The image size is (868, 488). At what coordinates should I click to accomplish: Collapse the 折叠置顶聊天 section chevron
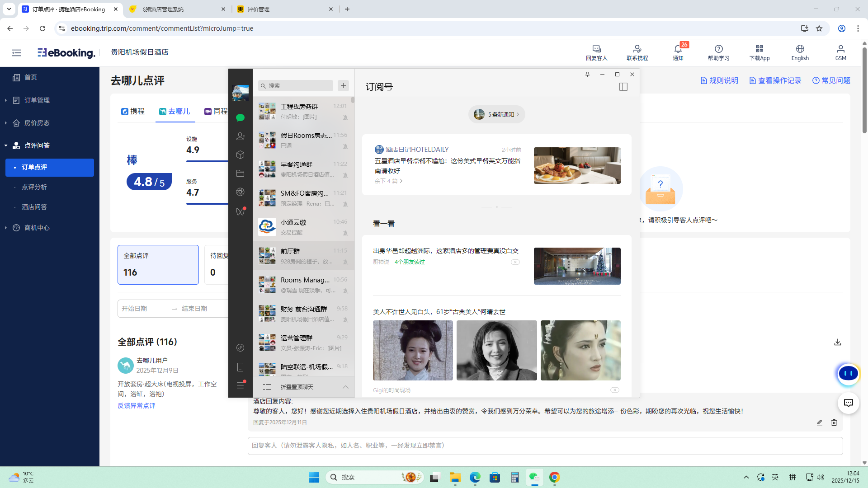point(345,387)
